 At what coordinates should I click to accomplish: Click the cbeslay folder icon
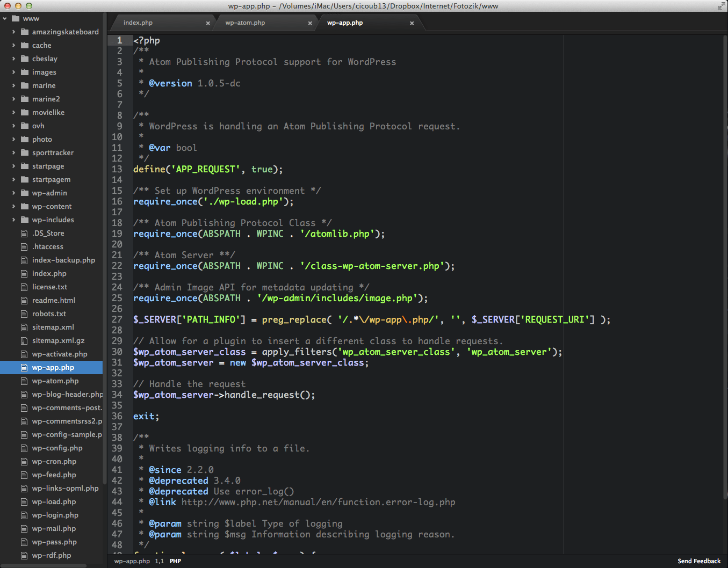(x=25, y=59)
